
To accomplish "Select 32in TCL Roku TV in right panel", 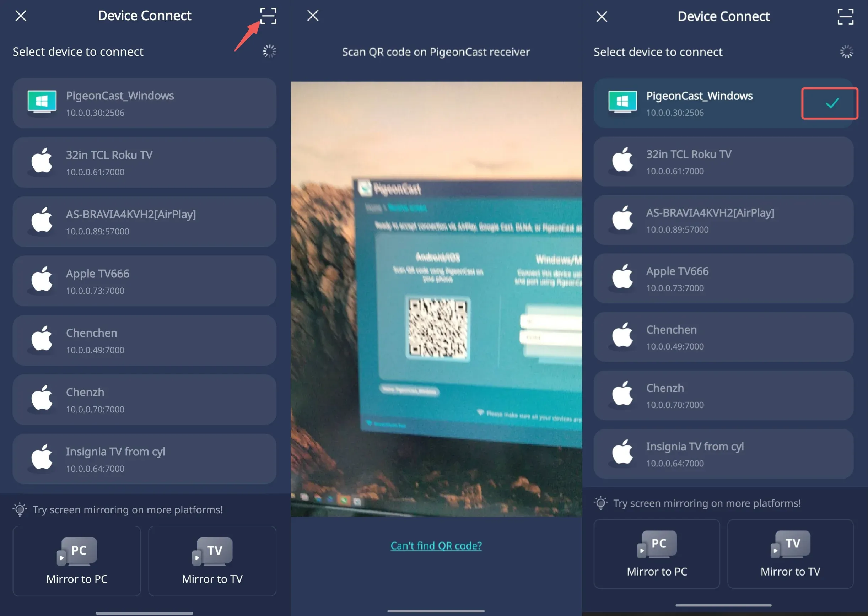I will (x=723, y=162).
